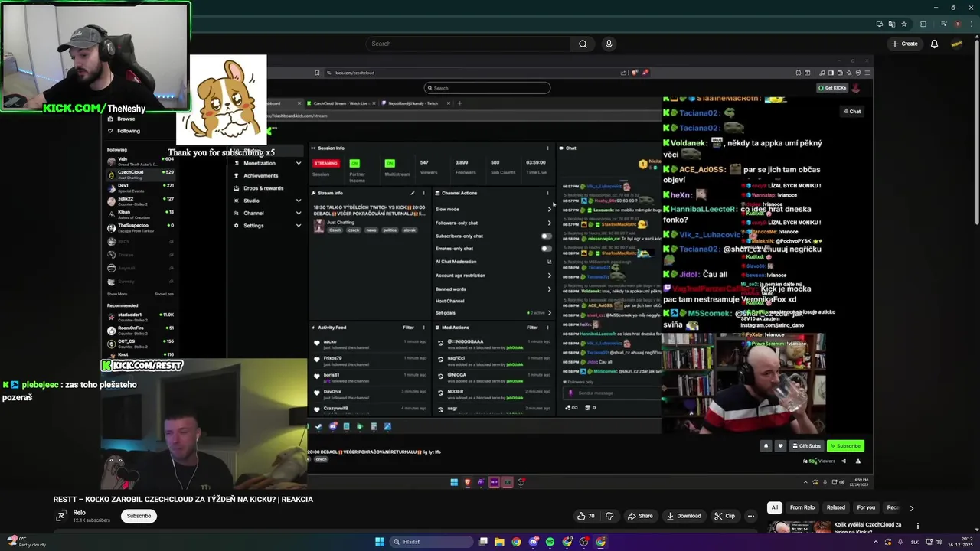Open the browser three-dot menu
The image size is (980, 551).
pyautogui.click(x=970, y=24)
